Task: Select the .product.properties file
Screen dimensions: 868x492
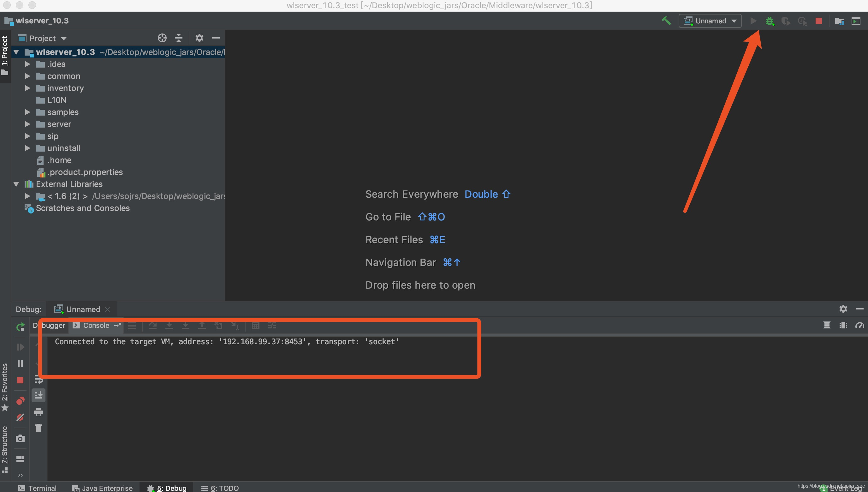Action: pyautogui.click(x=85, y=172)
